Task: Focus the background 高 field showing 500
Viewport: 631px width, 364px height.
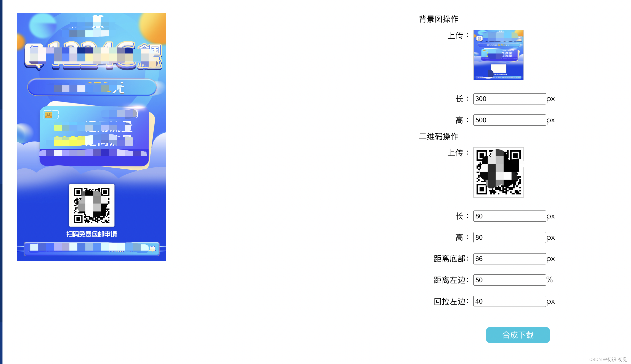Action: [x=509, y=120]
